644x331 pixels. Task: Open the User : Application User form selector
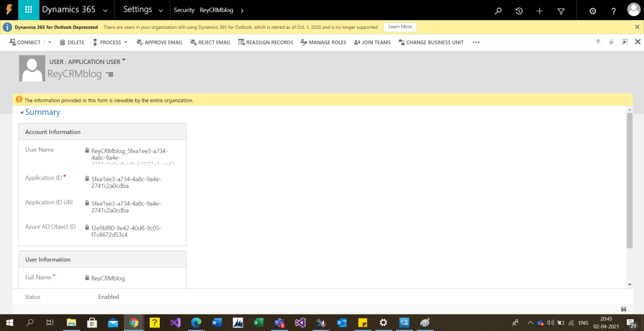(124, 61)
